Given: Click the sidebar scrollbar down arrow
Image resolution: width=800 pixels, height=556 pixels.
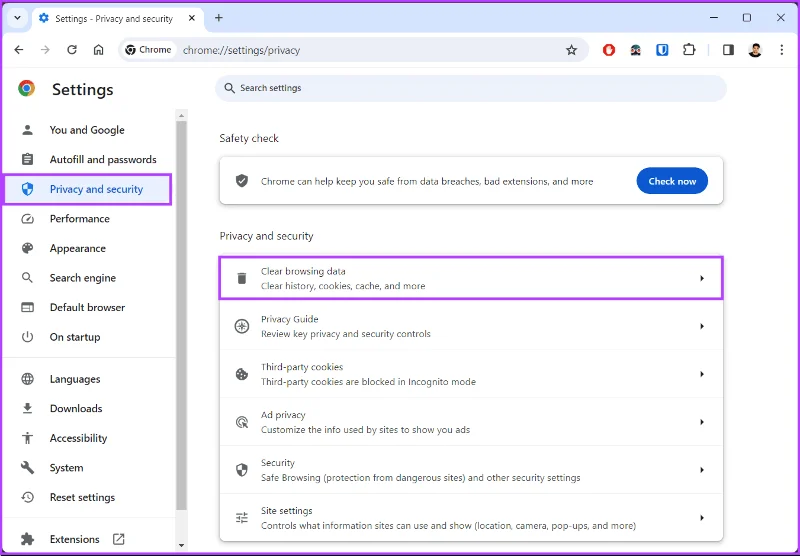Looking at the screenshot, I should click(181, 545).
